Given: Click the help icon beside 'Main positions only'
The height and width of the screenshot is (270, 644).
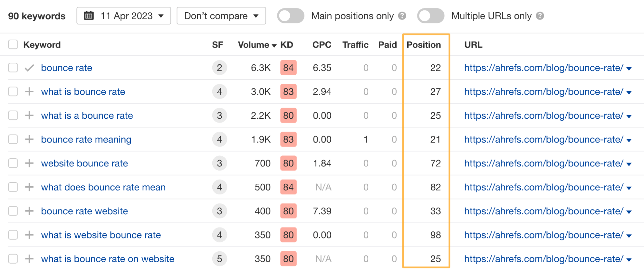Looking at the screenshot, I should pos(402,15).
